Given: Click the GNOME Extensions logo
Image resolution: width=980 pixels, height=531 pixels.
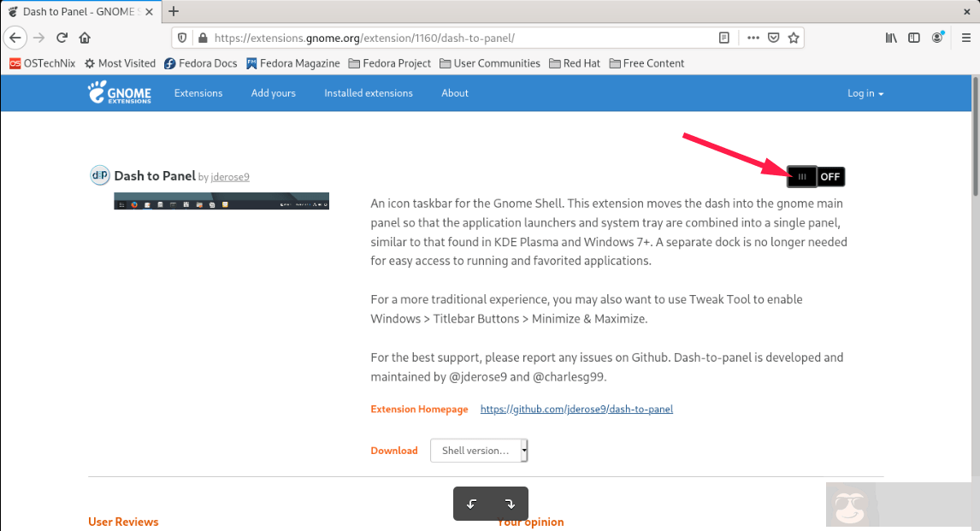Looking at the screenshot, I should click(120, 92).
